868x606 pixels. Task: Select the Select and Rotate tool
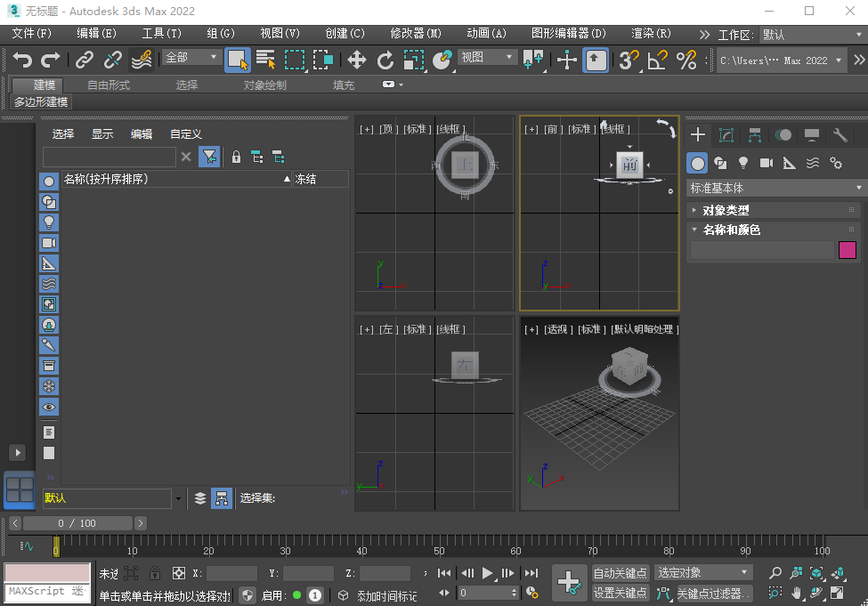tap(386, 60)
